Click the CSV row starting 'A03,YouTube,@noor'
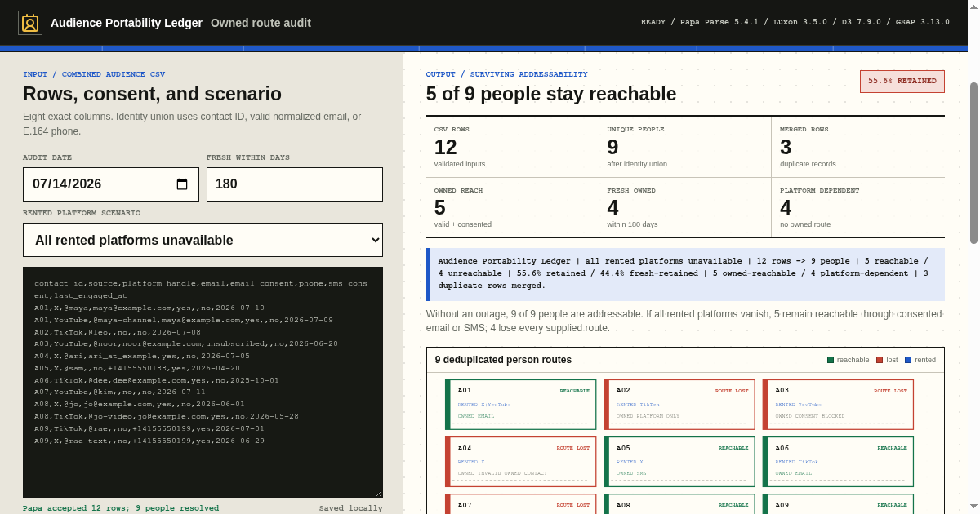Image resolution: width=980 pixels, height=514 pixels. click(186, 344)
